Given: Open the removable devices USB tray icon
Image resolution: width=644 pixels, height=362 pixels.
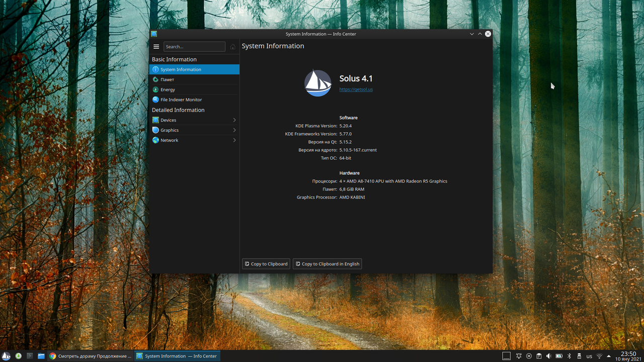Looking at the screenshot, I should coord(579,356).
